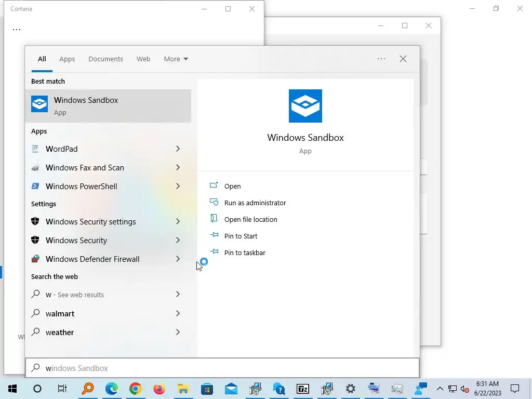Click Windows Defender Firewall brick icon
Screen dimensions: 532x399
pyautogui.click(x=35, y=259)
